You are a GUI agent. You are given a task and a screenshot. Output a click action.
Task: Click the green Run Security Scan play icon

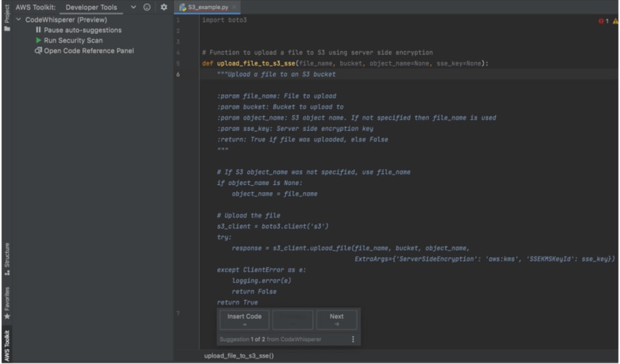(38, 40)
